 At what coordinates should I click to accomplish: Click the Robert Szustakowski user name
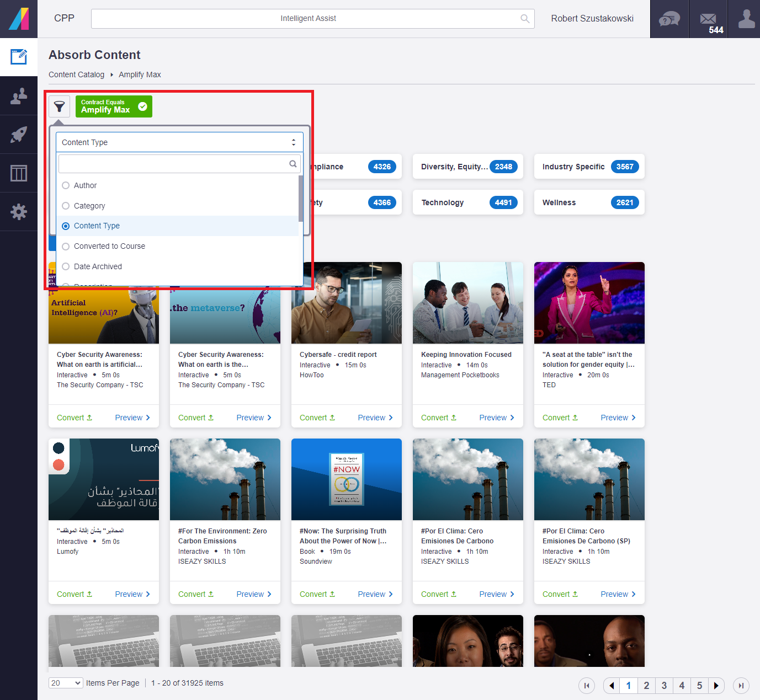coord(592,19)
